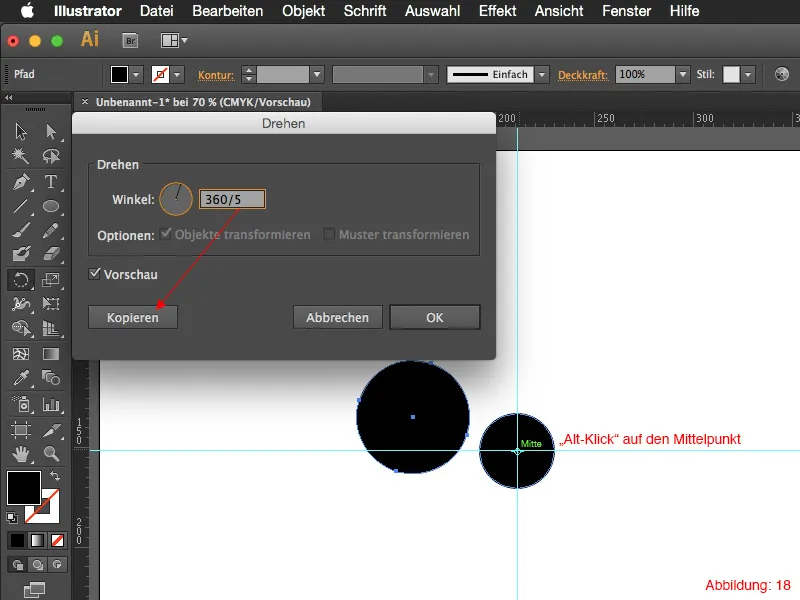Image resolution: width=800 pixels, height=600 pixels.
Task: Select the Type tool
Action: point(51,182)
